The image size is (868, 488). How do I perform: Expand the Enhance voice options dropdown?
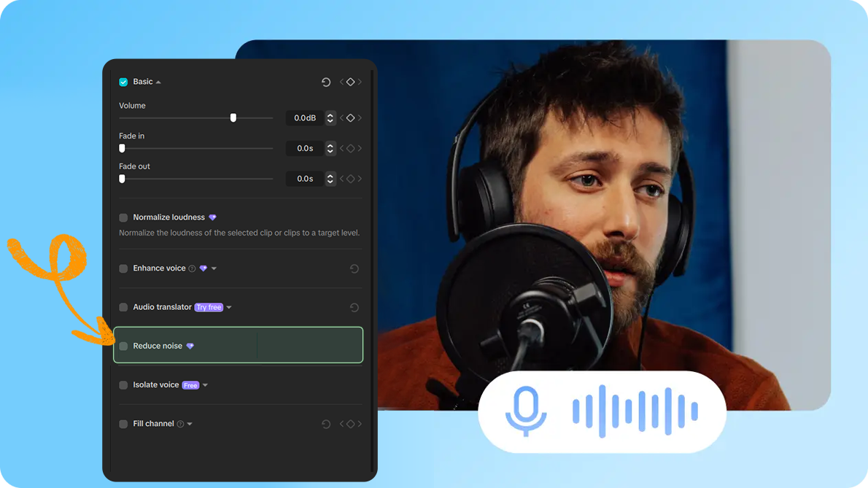[x=214, y=268]
